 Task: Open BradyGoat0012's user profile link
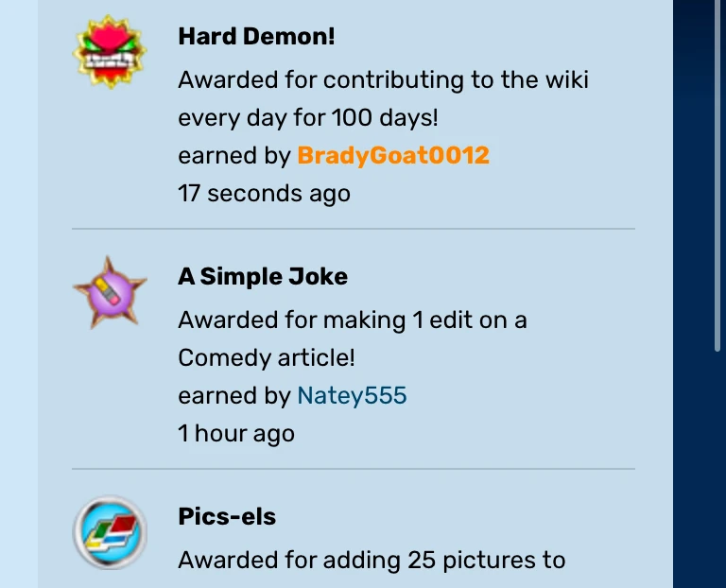point(393,155)
